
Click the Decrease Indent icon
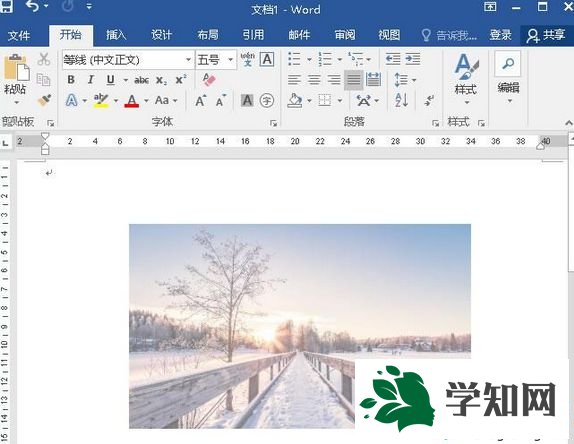393,59
